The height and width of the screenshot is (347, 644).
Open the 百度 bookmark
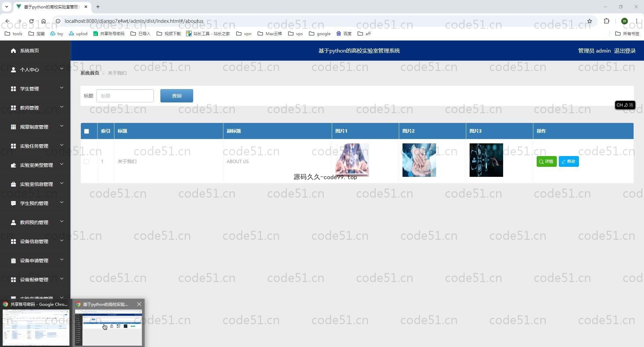344,33
